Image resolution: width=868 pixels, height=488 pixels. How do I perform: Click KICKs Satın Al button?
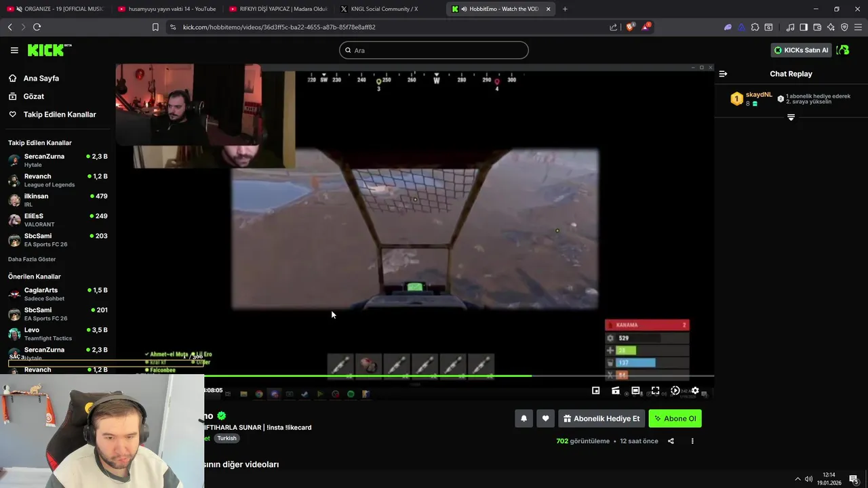[801, 50]
